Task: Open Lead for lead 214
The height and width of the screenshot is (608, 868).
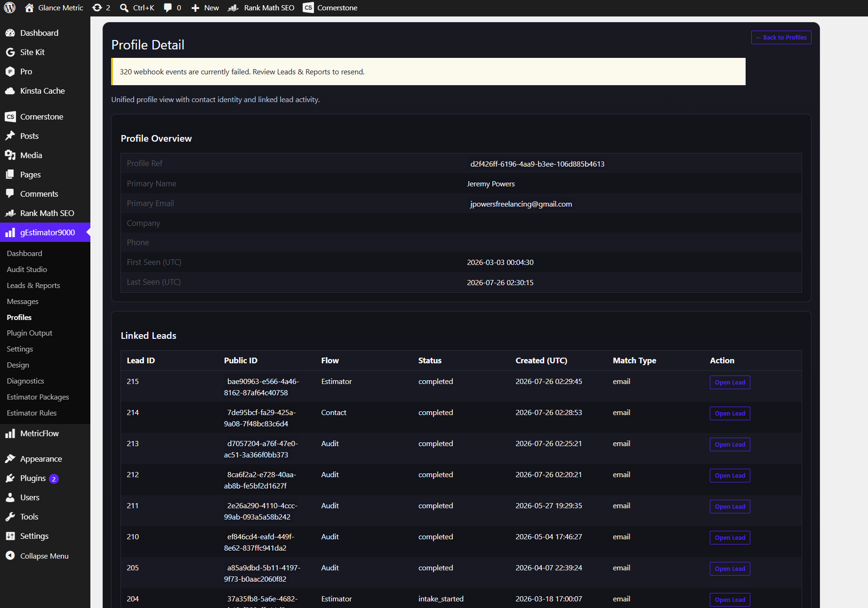Action: click(730, 414)
